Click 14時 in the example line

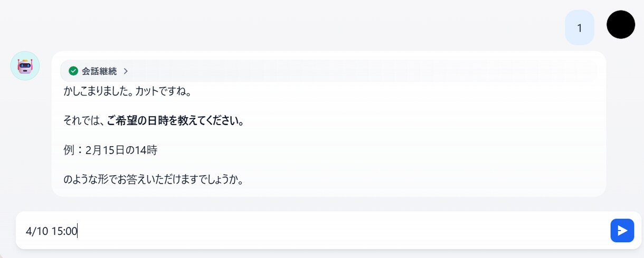coord(146,150)
